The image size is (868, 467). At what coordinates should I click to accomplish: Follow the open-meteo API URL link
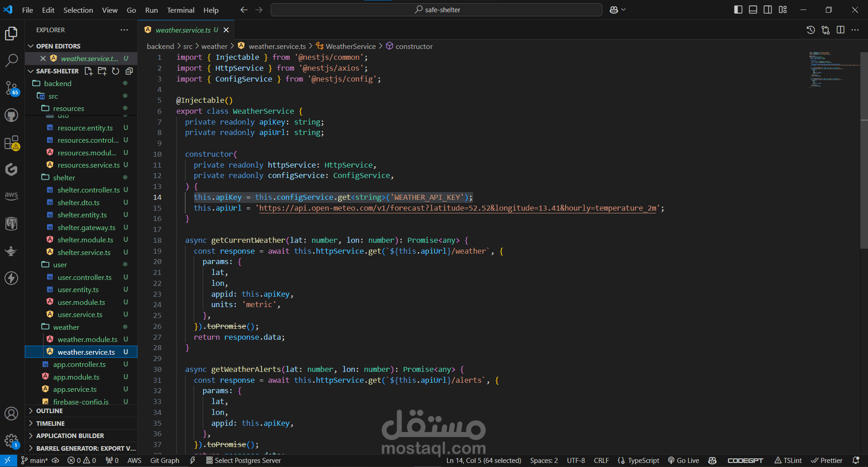(x=457, y=208)
